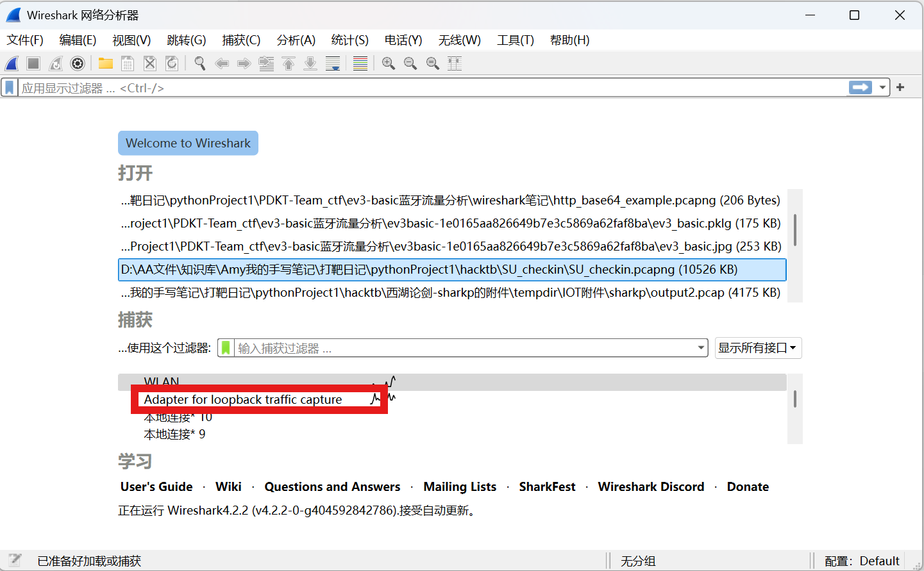Find a packet with magnifier icon
Viewport: 924px width, 571px height.
(x=200, y=63)
